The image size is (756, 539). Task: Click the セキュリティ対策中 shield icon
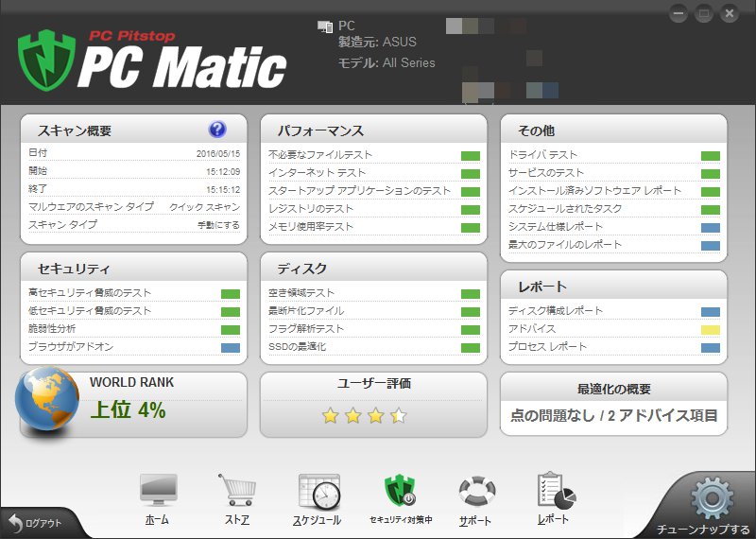400,490
